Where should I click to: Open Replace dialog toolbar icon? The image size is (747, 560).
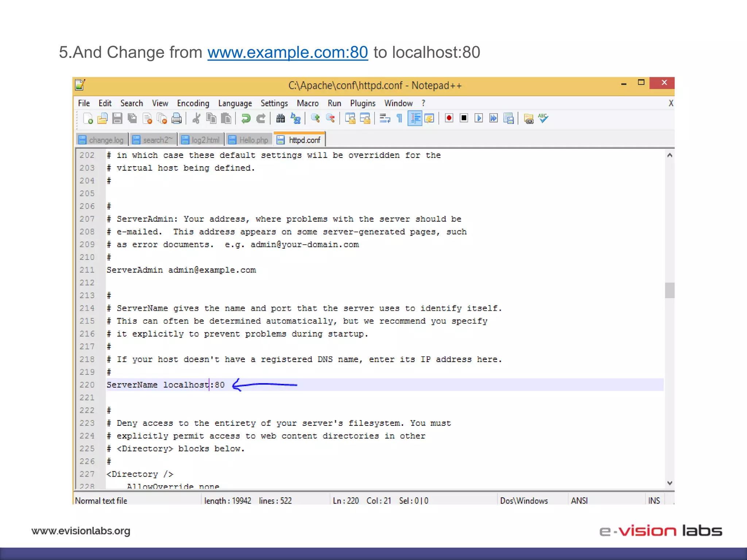coord(295,118)
